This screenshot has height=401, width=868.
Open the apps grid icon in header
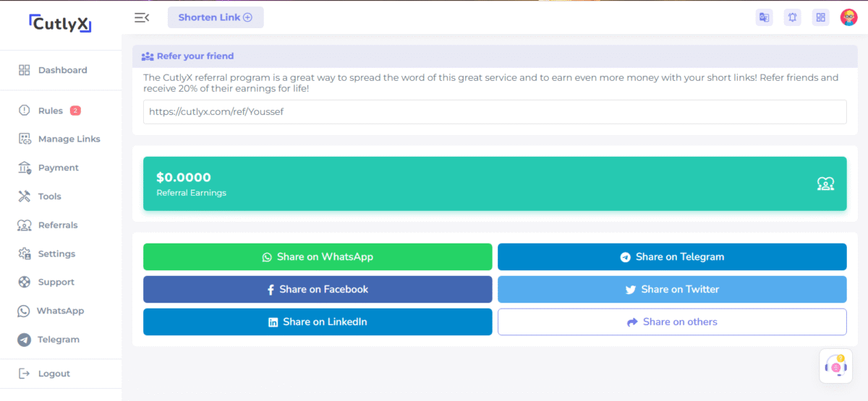[x=820, y=17]
